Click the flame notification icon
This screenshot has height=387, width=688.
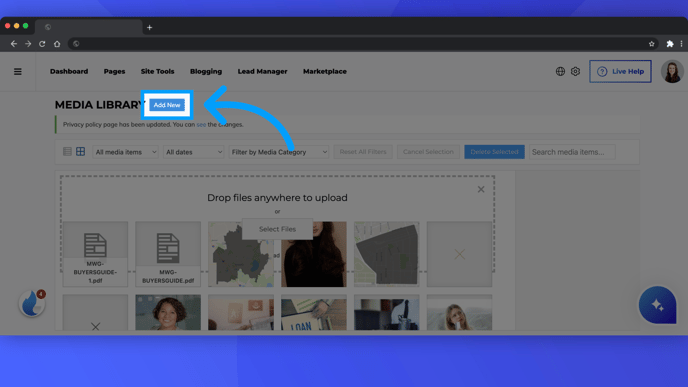click(x=32, y=303)
